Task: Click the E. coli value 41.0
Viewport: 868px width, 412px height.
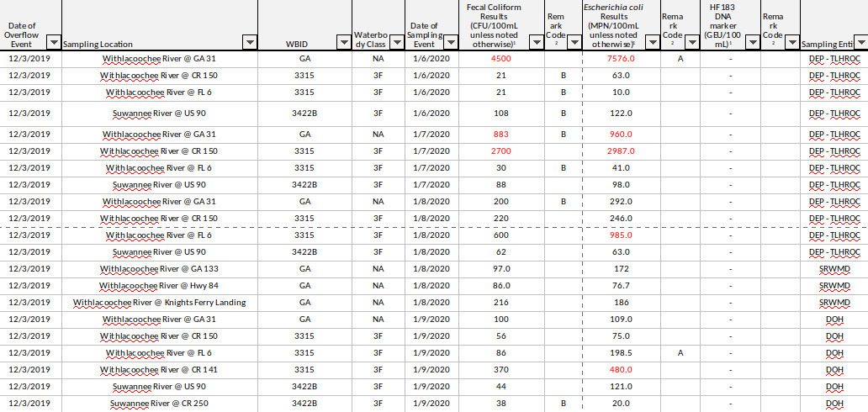Action: 621,168
